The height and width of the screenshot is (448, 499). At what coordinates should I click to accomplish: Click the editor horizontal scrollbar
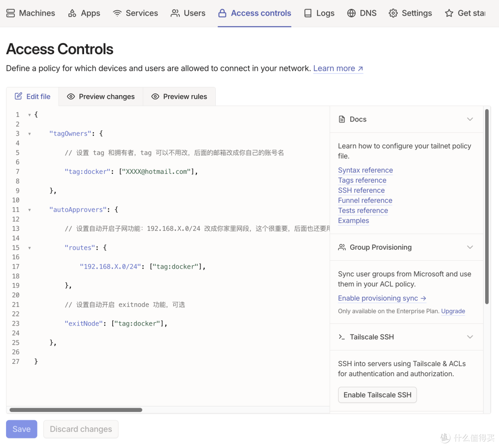point(76,410)
